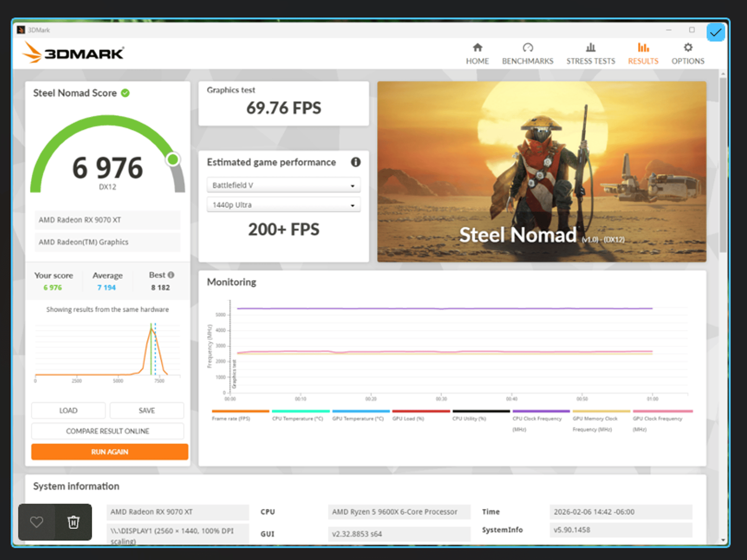Click the Time value 2026-02-06 14:42
Image resolution: width=747 pixels, height=560 pixels.
621,512
